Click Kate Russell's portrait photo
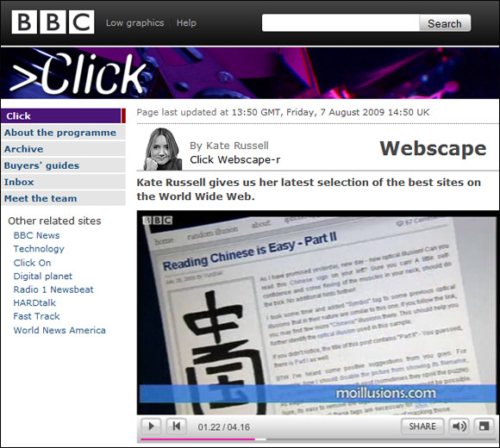Image resolution: width=500 pixels, height=448 pixels. pos(163,149)
